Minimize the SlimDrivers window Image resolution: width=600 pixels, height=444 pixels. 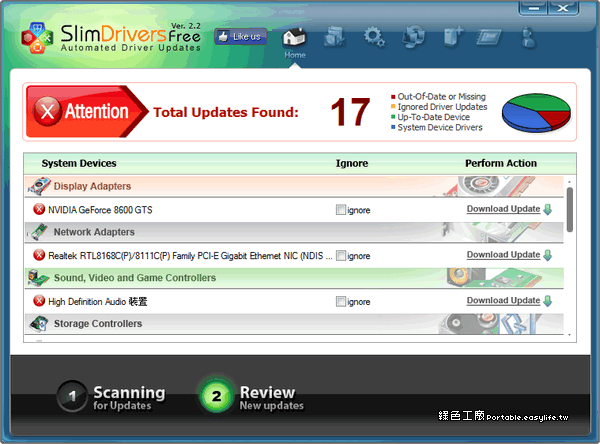[x=533, y=8]
